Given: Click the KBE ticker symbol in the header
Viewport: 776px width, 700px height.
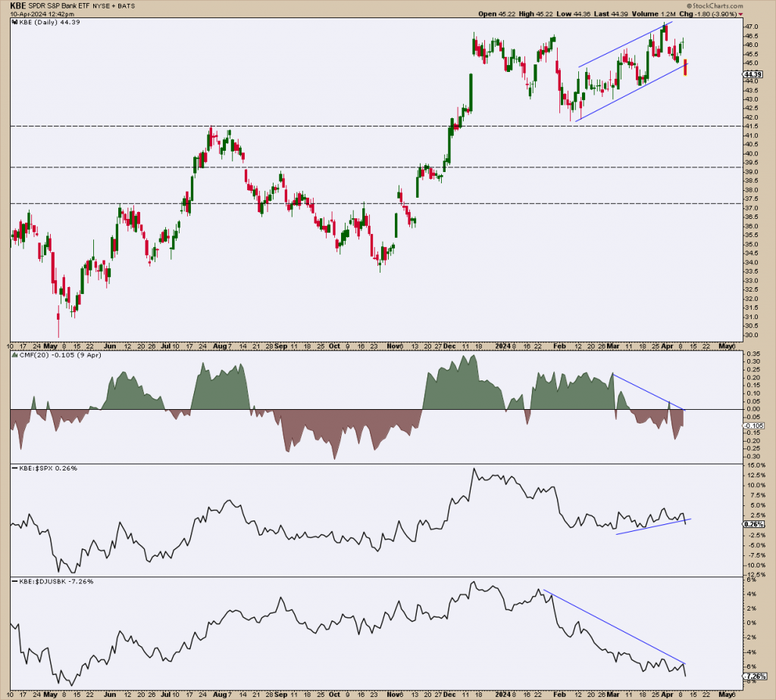Looking at the screenshot, I should [17, 6].
